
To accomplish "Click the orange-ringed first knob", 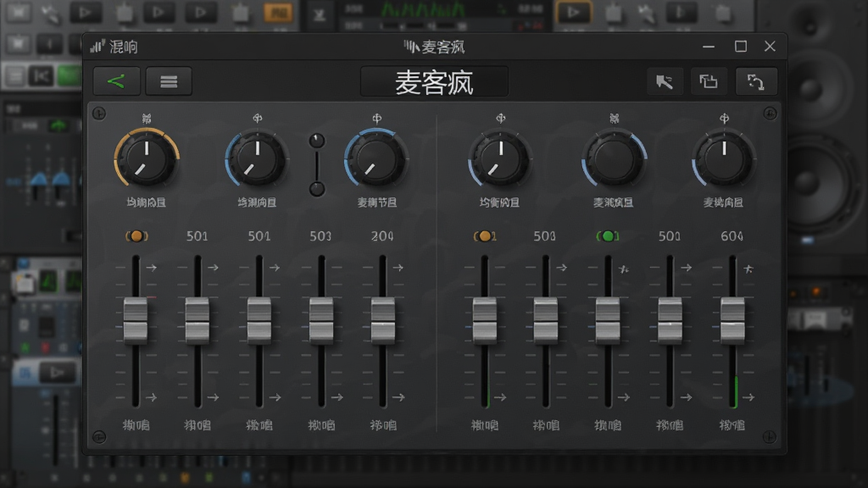I will point(147,159).
